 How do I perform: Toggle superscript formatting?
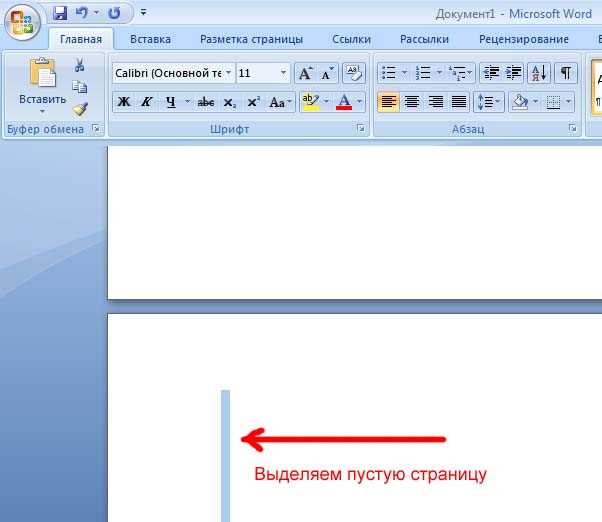(x=253, y=102)
